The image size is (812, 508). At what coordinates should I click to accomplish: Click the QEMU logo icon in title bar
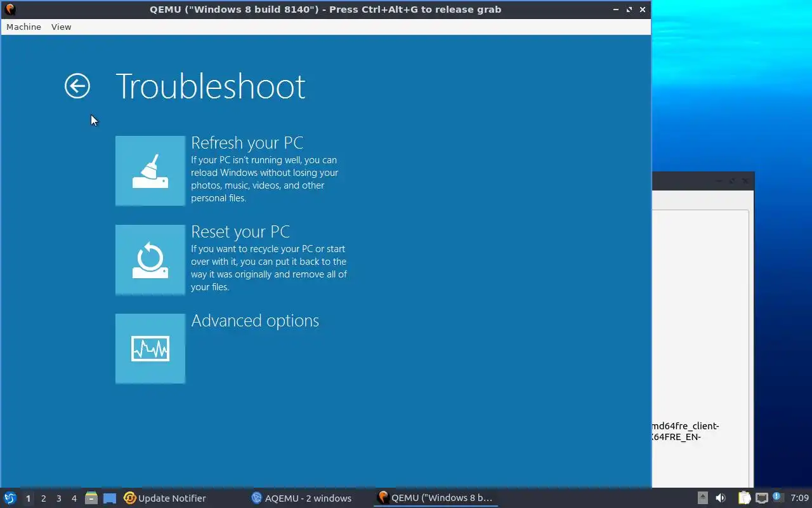(10, 10)
